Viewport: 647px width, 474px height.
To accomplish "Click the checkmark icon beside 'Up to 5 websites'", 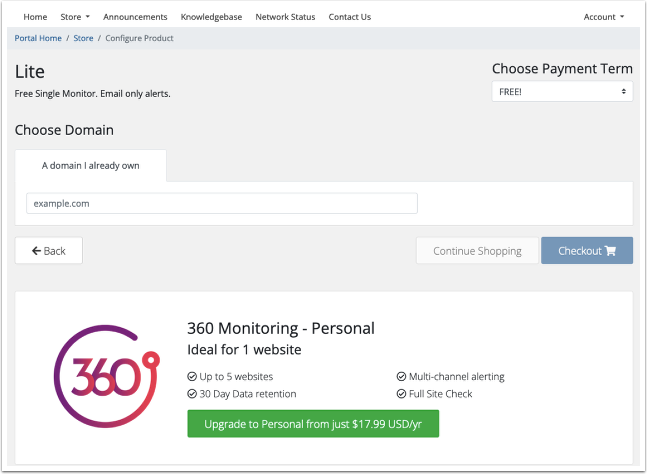I will [x=192, y=376].
